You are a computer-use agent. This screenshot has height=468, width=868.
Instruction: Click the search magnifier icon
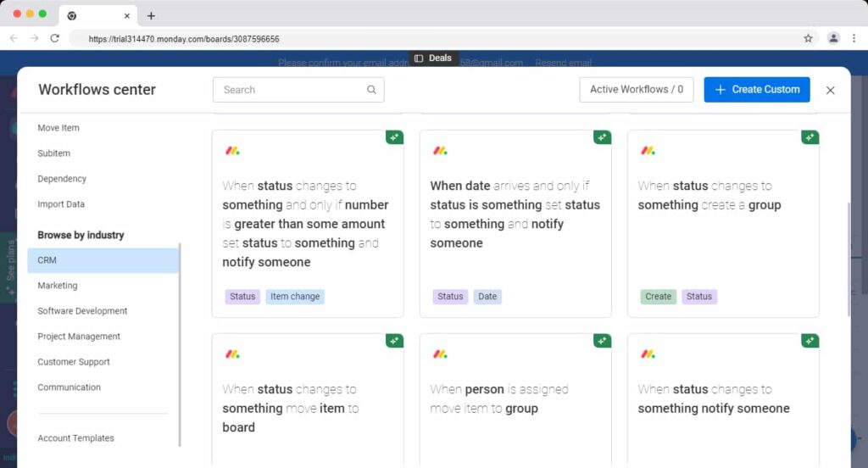(x=371, y=90)
